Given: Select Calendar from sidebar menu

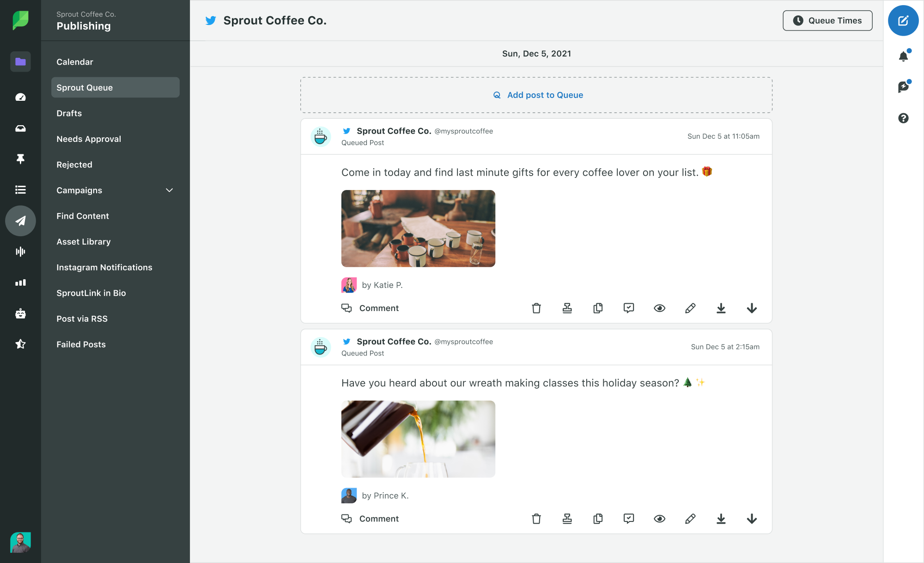Looking at the screenshot, I should coord(73,61).
